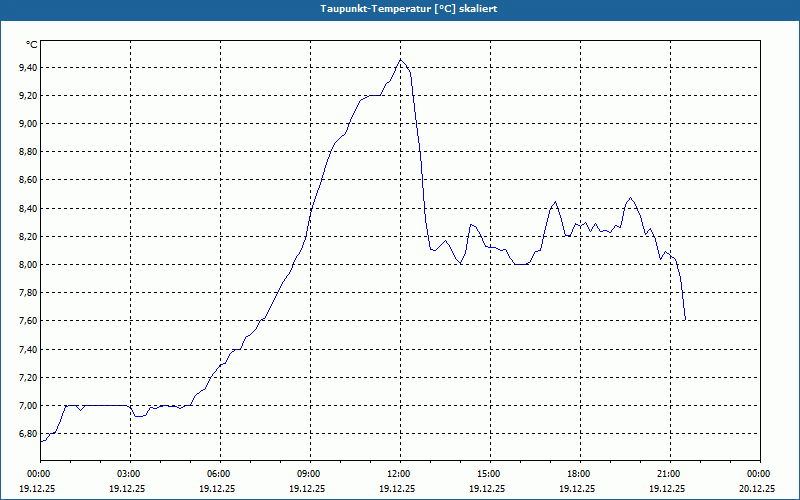
Task: Click the "21:00" time label
Action: pos(670,474)
